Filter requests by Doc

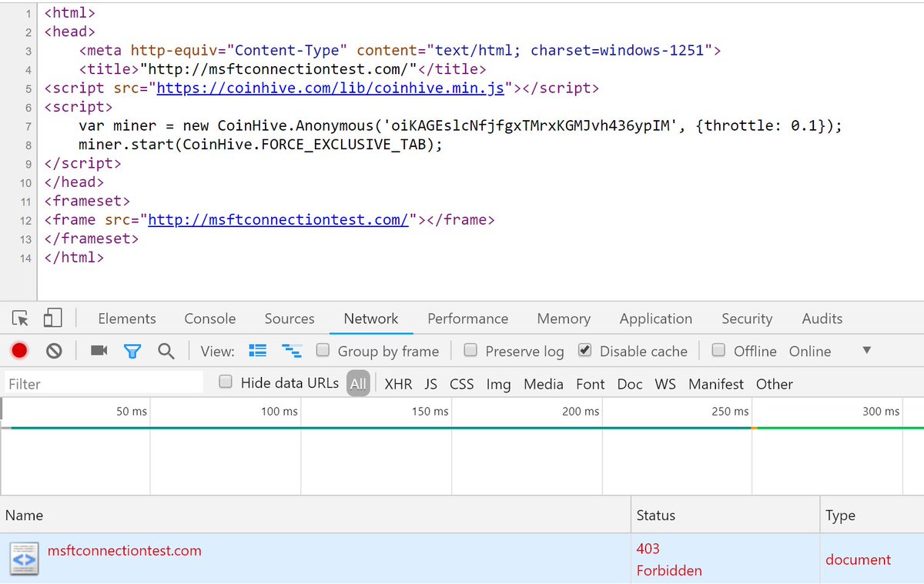630,384
